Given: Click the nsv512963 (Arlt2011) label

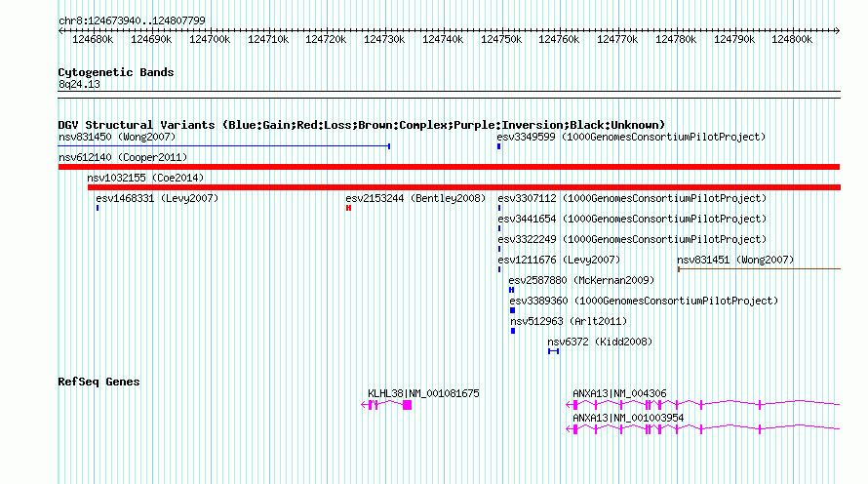Looking at the screenshot, I should click(569, 321).
